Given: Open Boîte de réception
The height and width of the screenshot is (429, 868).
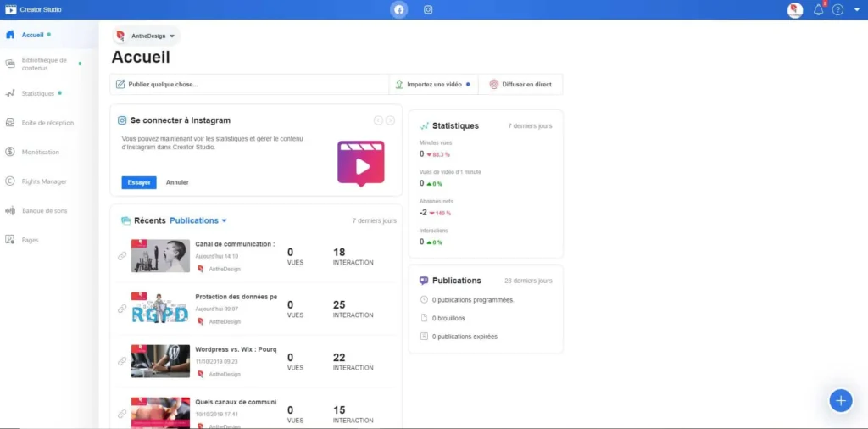Looking at the screenshot, I should (x=49, y=123).
